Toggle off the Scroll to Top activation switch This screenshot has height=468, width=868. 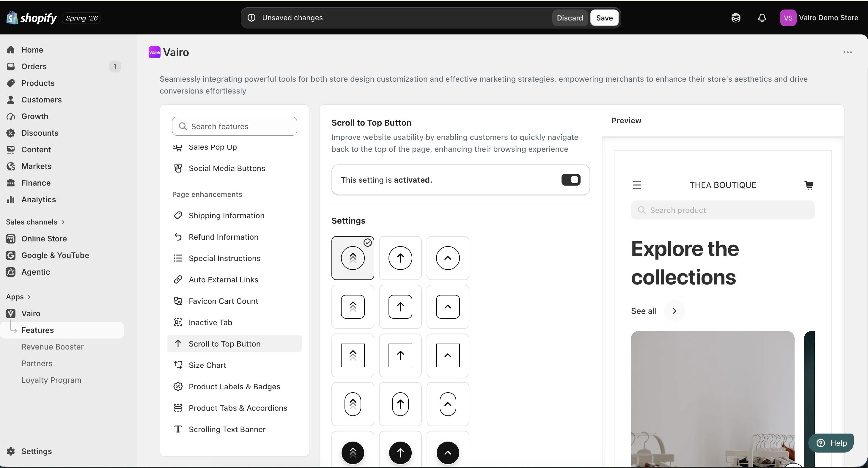[571, 180]
